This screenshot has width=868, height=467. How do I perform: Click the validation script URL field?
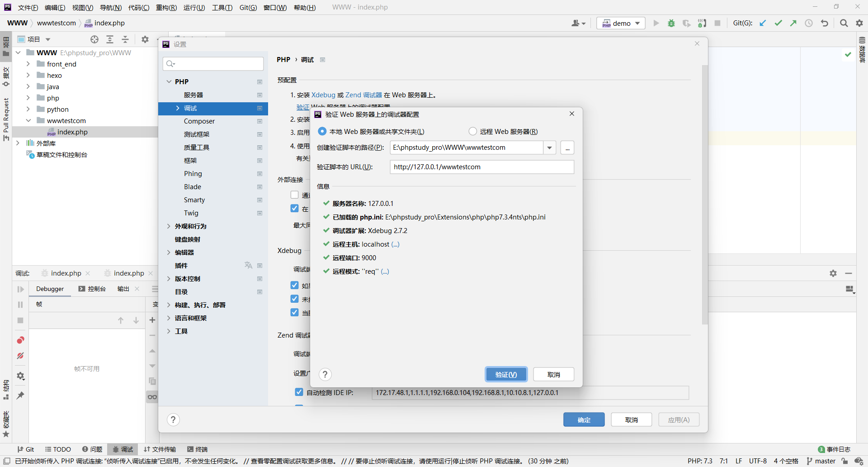click(482, 167)
